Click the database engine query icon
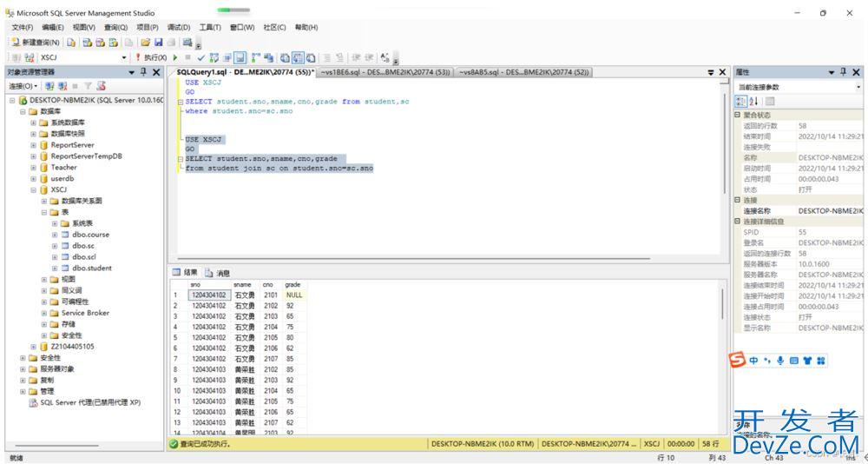Screen dimensions: 868x464 click(71, 42)
